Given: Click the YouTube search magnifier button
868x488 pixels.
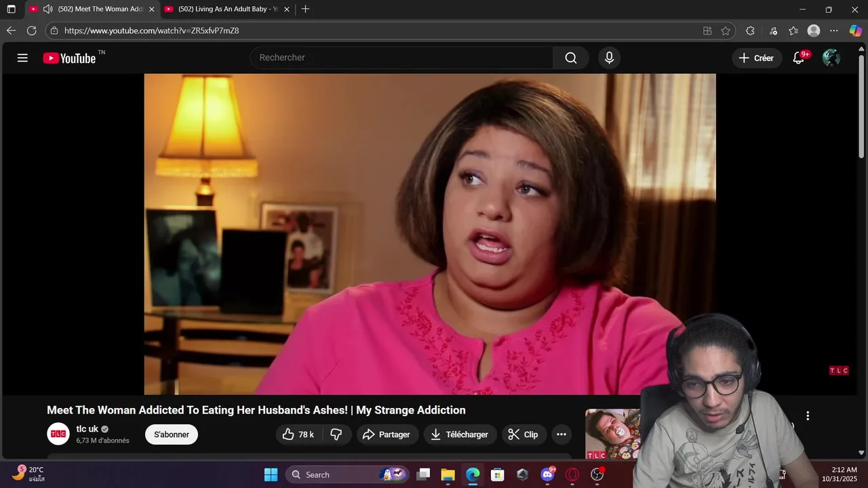Looking at the screenshot, I should (571, 58).
